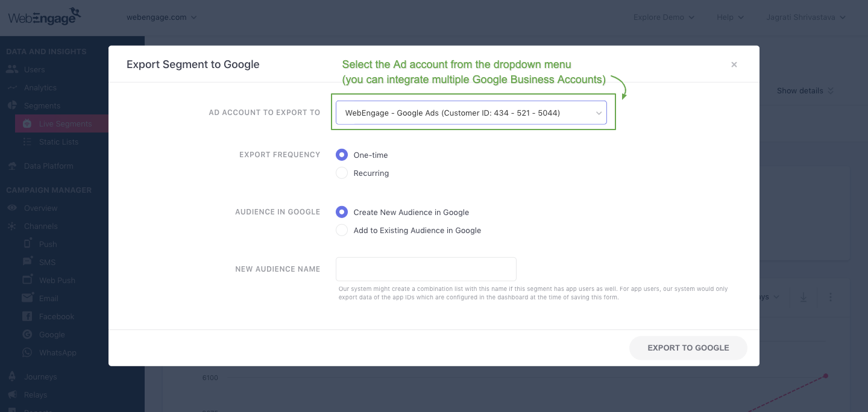Select One-time export frequency
Screen dimensions: 868x412
342,155
